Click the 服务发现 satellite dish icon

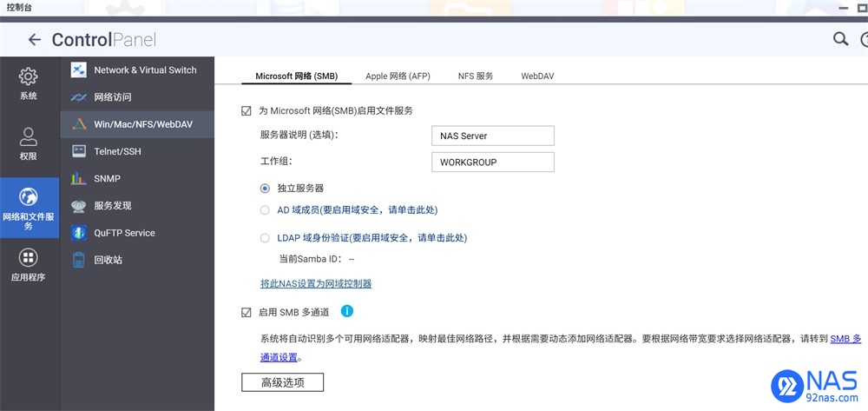point(79,205)
